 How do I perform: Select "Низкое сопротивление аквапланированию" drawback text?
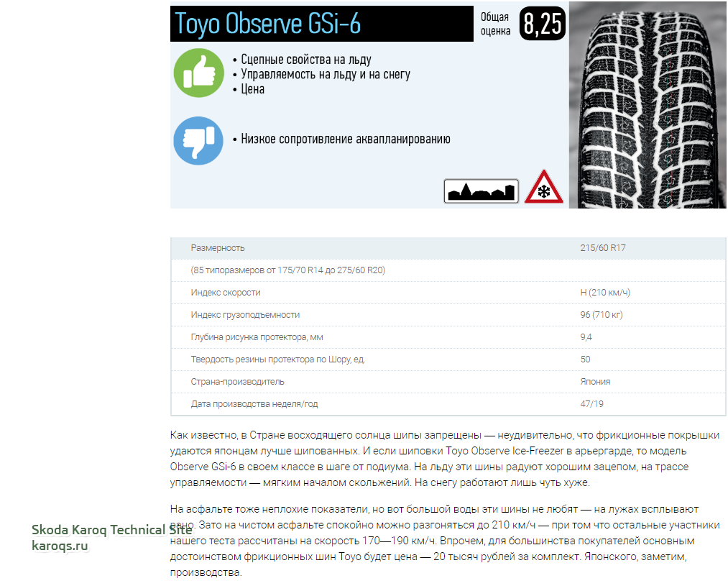[x=346, y=139]
